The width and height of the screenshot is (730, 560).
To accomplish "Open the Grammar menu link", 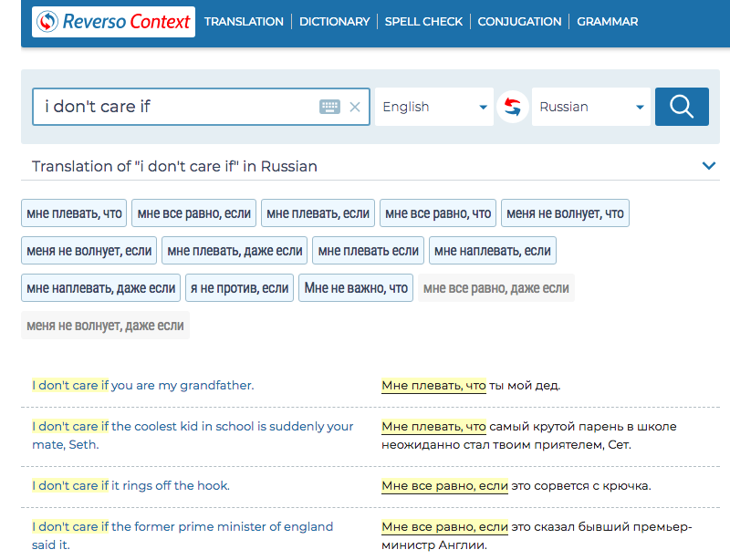I will 607,21.
